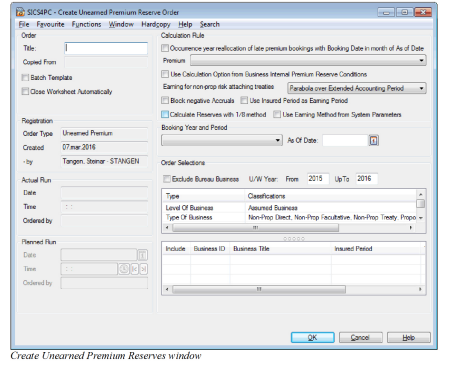Click the Cancel button
458x368 pixels.
click(x=360, y=338)
